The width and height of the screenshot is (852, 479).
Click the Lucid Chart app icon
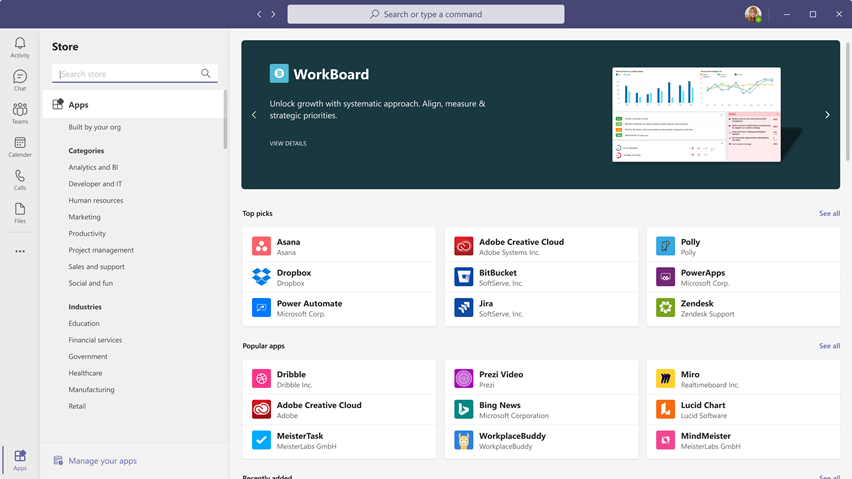pos(666,409)
